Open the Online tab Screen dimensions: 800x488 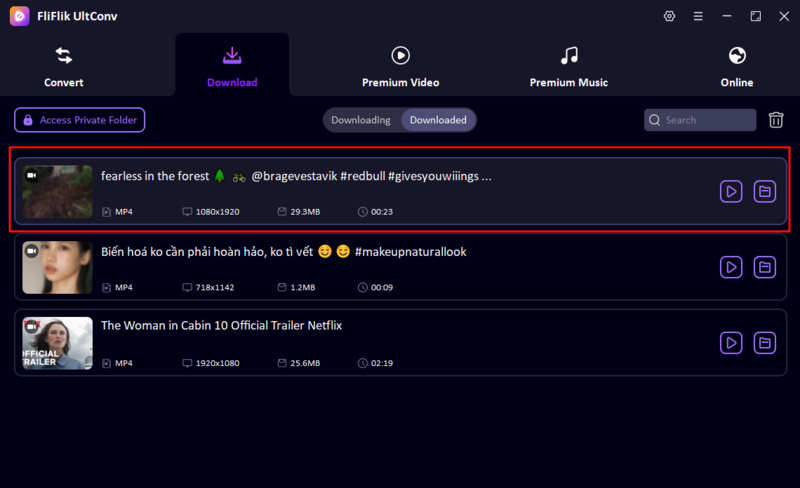coord(737,67)
